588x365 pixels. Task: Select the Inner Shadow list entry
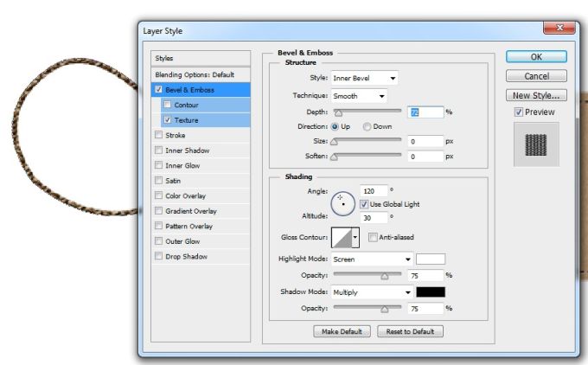(201, 150)
